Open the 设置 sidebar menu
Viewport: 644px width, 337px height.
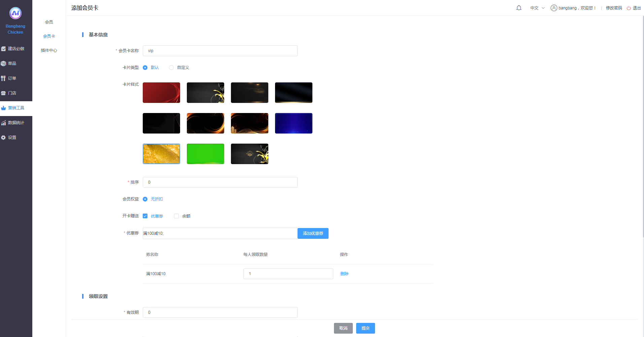(x=16, y=138)
